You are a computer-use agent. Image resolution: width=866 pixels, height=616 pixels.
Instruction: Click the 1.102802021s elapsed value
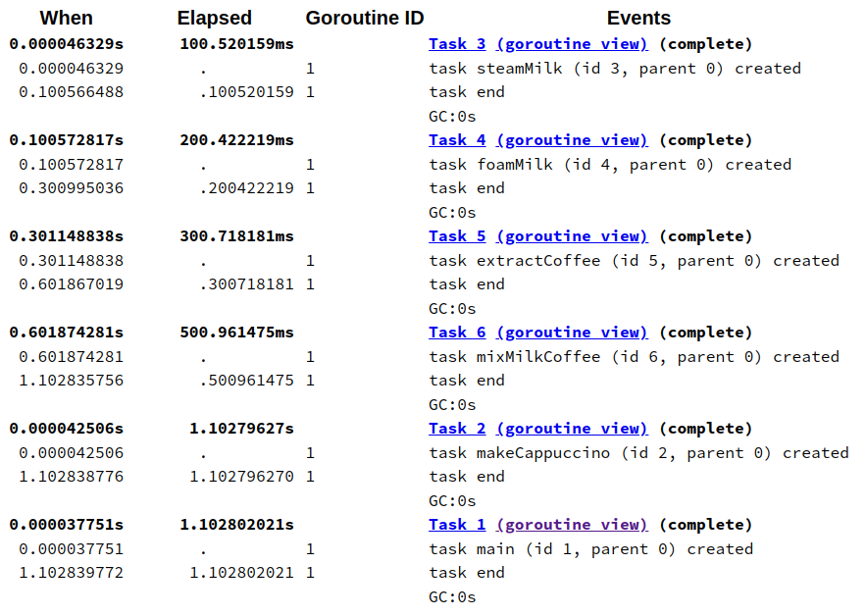pos(236,525)
